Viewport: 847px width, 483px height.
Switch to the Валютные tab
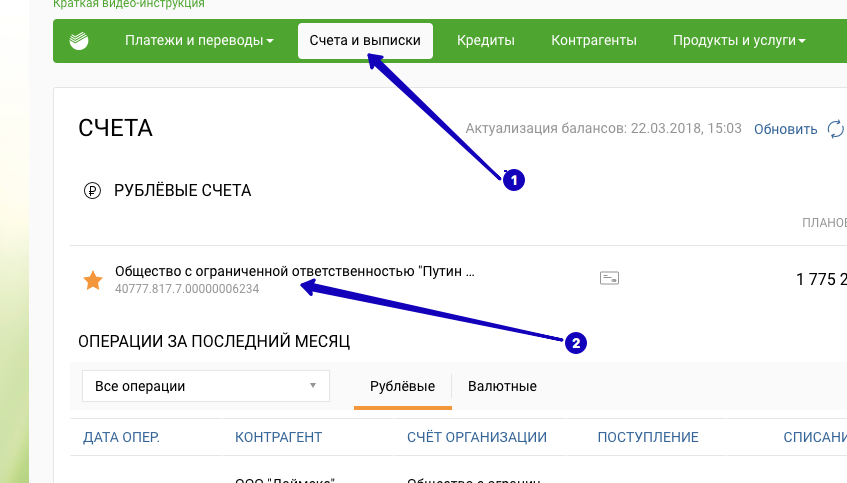[502, 386]
